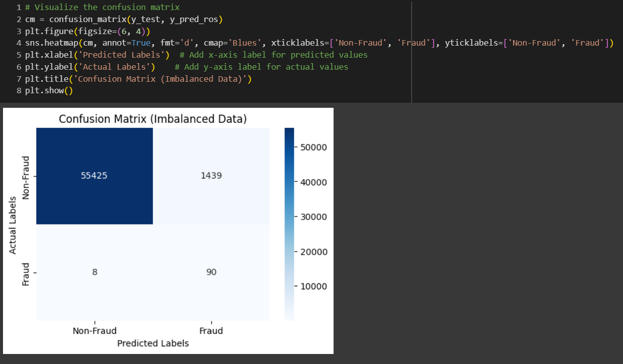Click the '# Visualize the confusion matrix' comment
The image size is (623, 364).
pos(106,8)
